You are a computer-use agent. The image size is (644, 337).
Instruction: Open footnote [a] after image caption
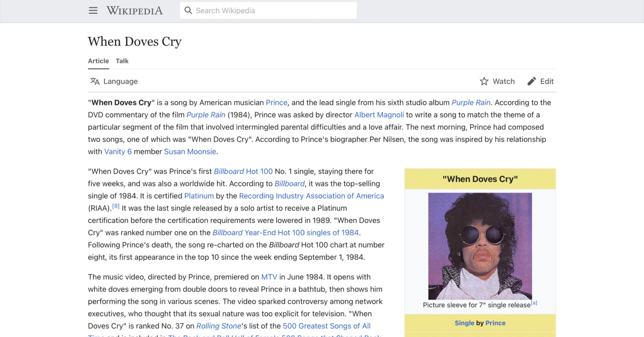(534, 303)
